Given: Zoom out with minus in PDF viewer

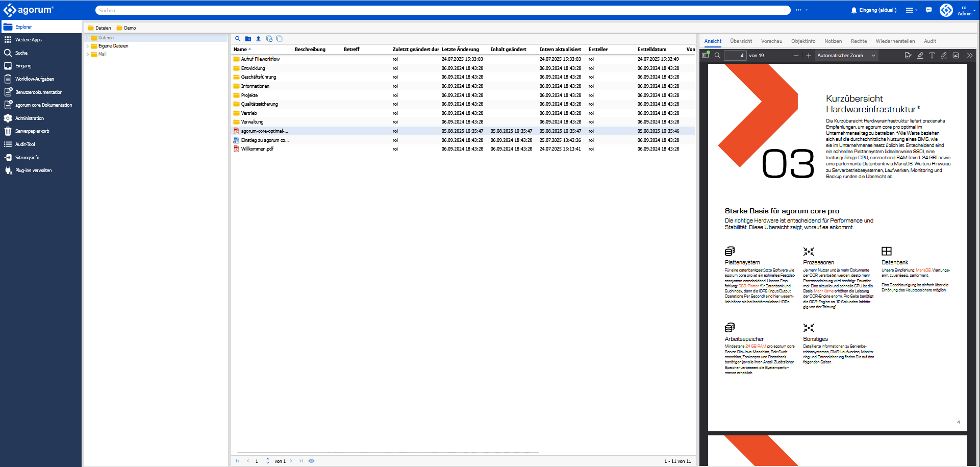Looking at the screenshot, I should 796,56.
